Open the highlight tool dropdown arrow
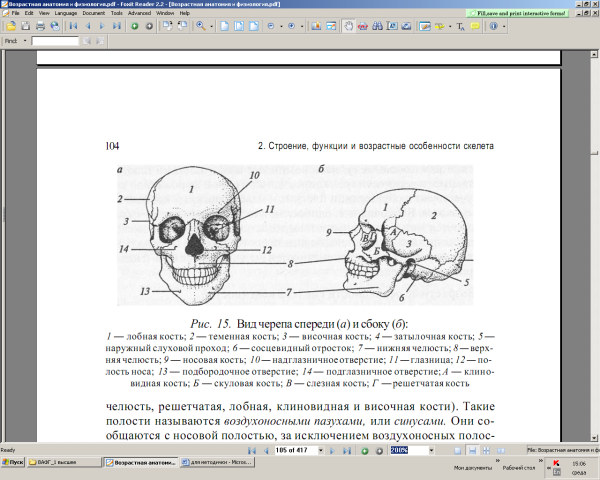This screenshot has height=480, width=600. click(x=448, y=26)
